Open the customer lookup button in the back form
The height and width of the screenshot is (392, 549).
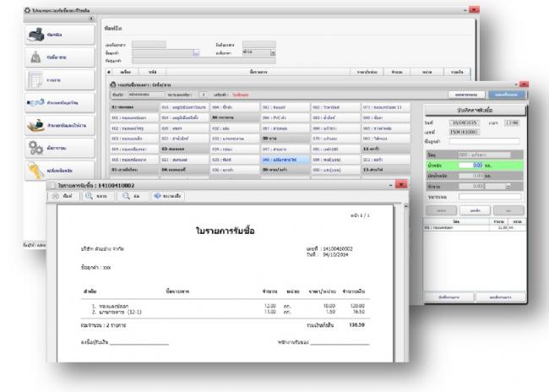[x=196, y=52]
